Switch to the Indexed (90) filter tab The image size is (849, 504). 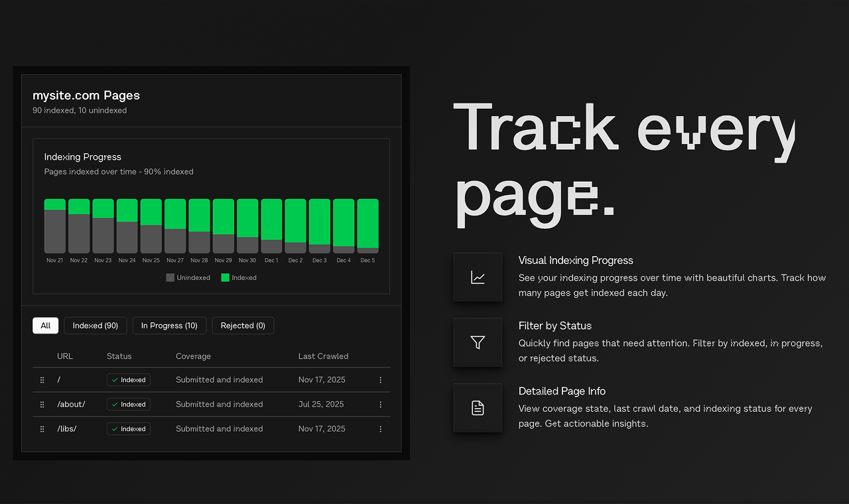95,326
